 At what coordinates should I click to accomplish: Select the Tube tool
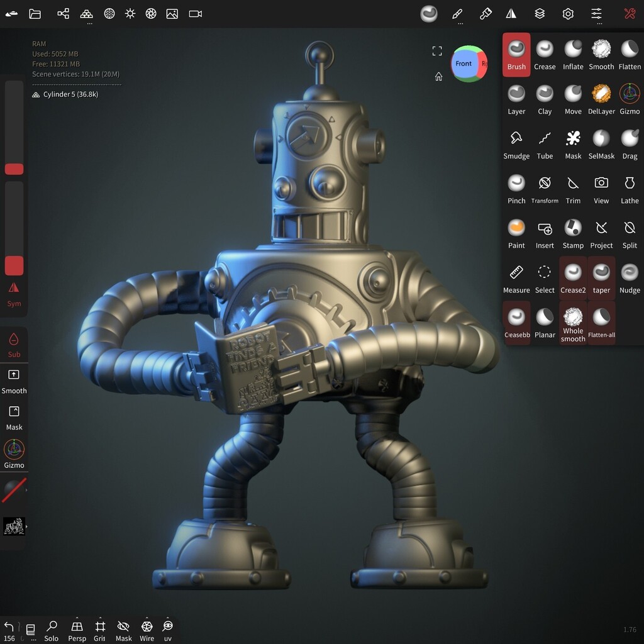pos(545,145)
